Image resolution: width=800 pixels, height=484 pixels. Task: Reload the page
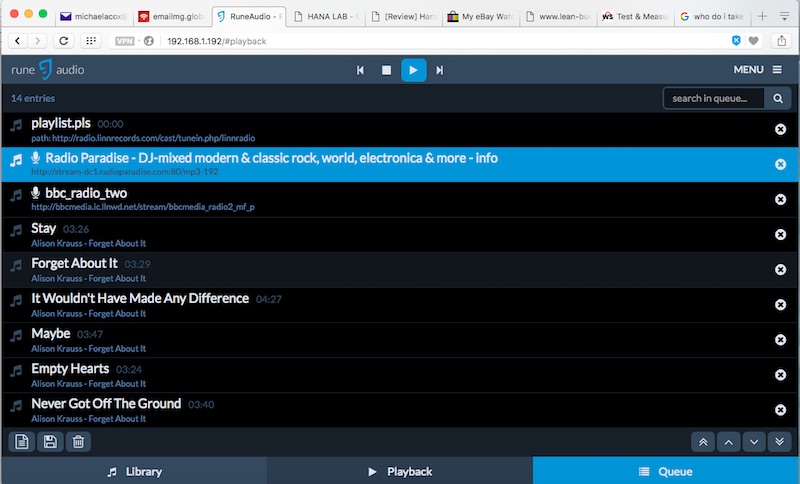[64, 41]
